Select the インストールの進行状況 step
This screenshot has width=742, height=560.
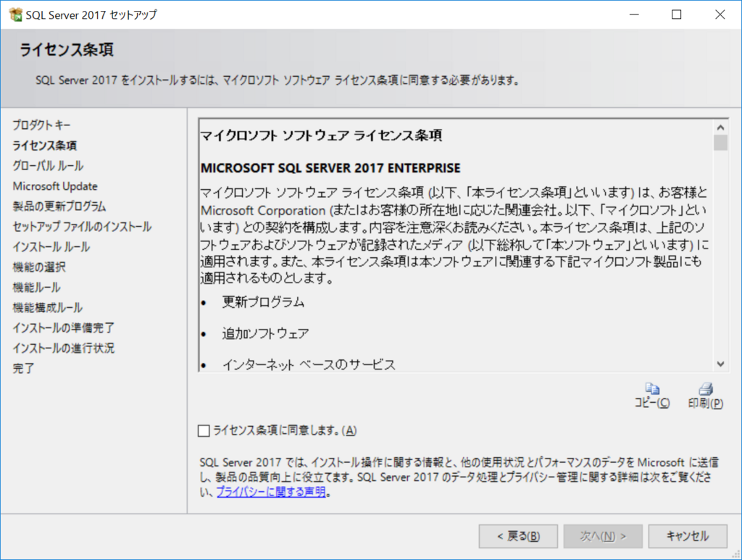point(64,348)
